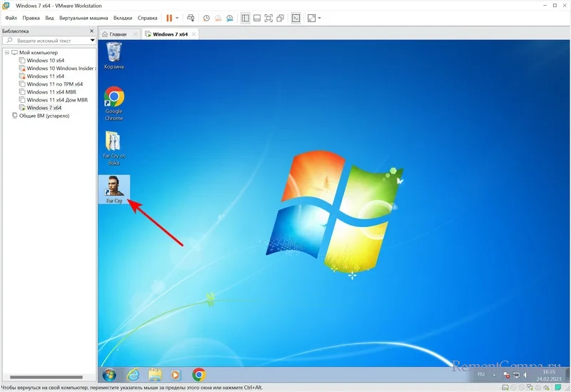Select the Google Chrome desktop shortcut

[114, 104]
